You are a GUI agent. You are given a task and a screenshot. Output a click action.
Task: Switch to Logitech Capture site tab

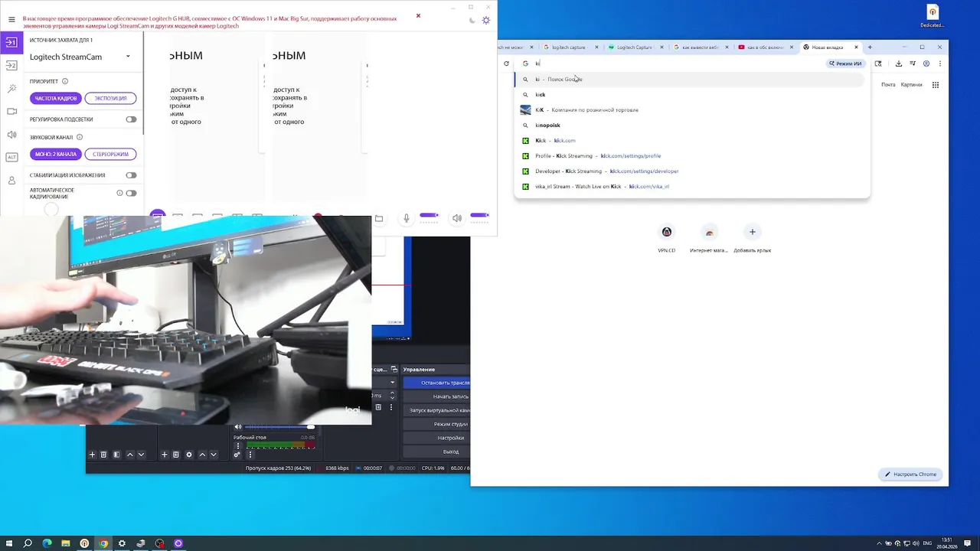634,47
